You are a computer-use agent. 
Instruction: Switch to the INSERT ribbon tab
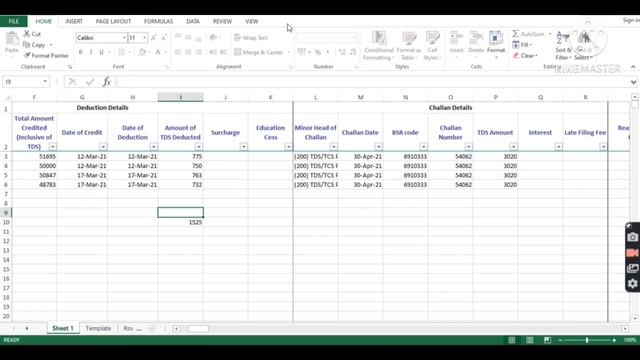pyautogui.click(x=74, y=21)
